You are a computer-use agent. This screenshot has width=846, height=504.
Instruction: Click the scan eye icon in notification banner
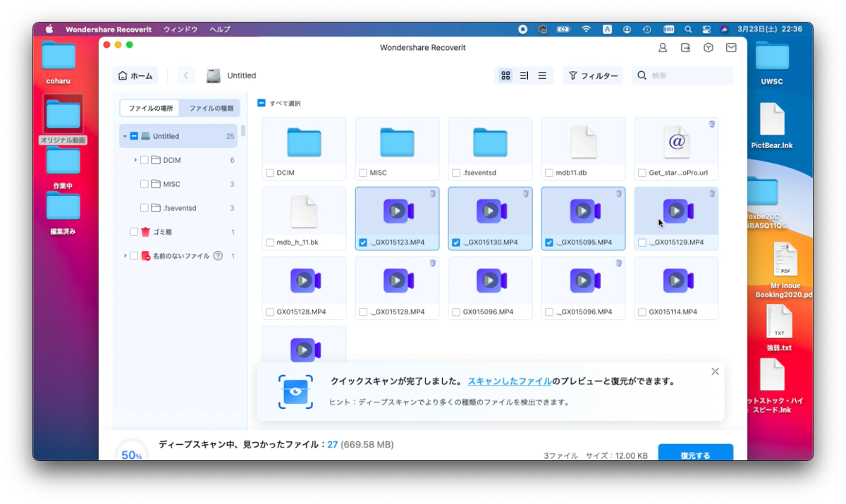tap(295, 391)
